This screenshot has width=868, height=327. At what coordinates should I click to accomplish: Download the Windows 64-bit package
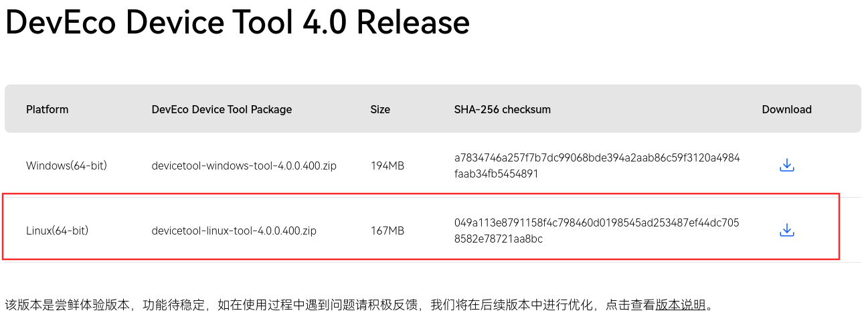pyautogui.click(x=786, y=165)
